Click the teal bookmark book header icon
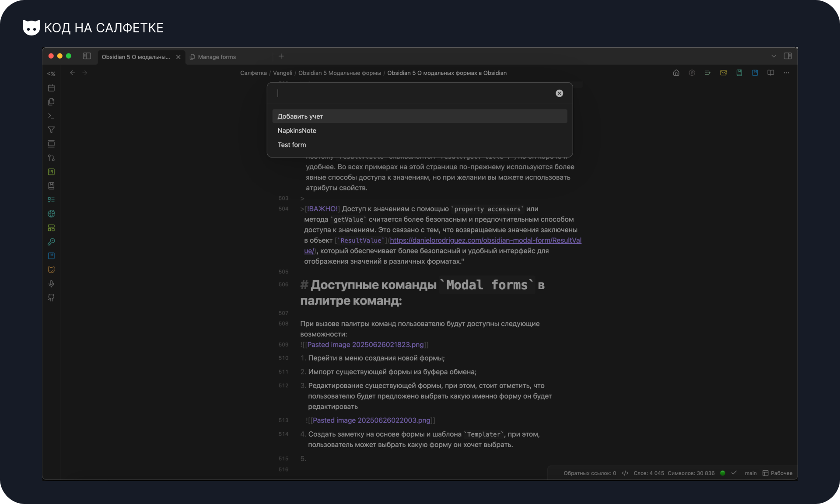 (739, 73)
